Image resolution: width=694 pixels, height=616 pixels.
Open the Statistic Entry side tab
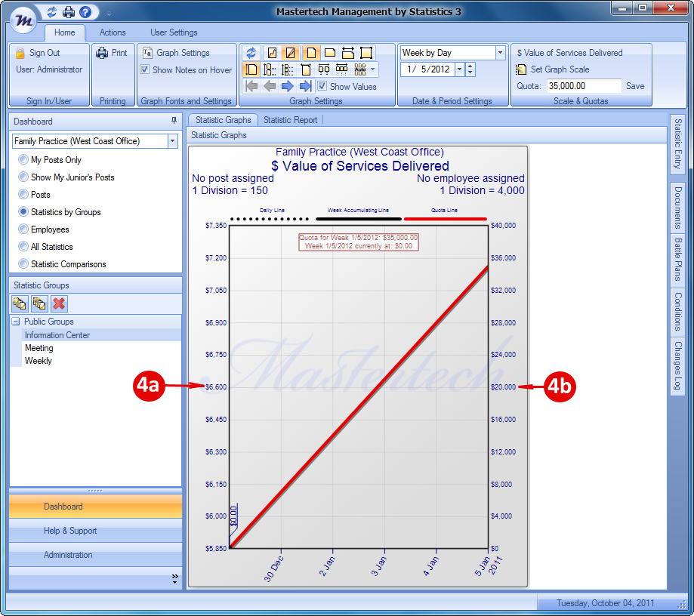point(677,143)
